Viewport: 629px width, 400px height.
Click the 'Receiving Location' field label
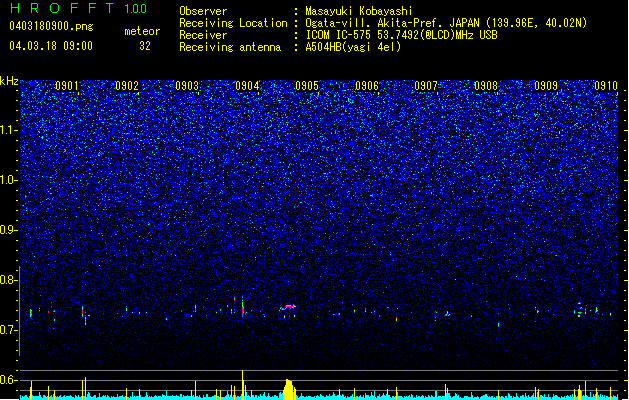(x=233, y=23)
